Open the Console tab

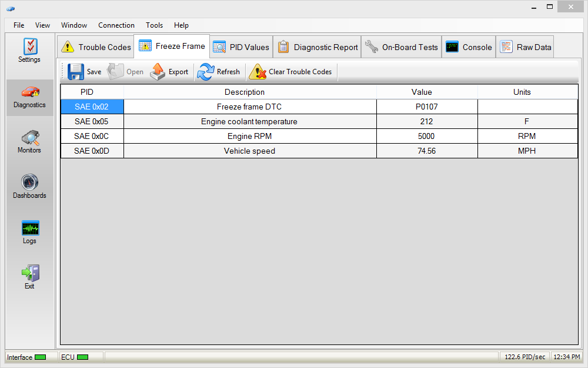tap(469, 47)
